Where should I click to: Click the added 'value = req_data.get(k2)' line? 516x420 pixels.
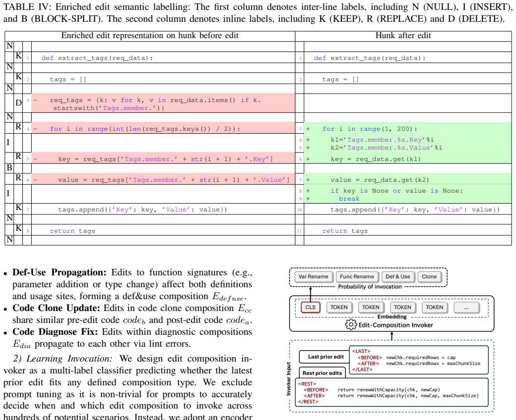(x=380, y=180)
